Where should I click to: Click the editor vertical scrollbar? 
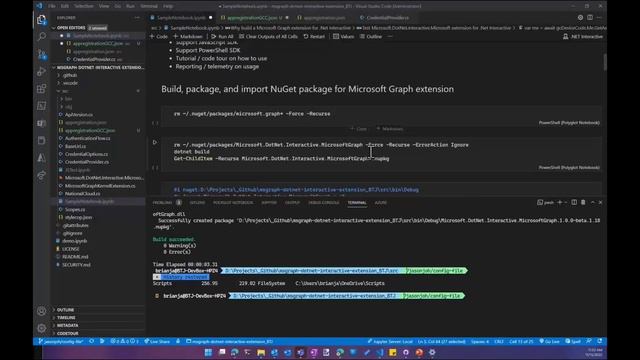[x=604, y=61]
